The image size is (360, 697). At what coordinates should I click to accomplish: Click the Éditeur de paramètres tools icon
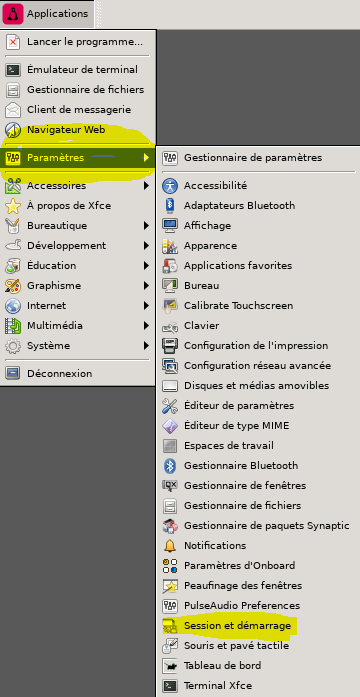(170, 405)
